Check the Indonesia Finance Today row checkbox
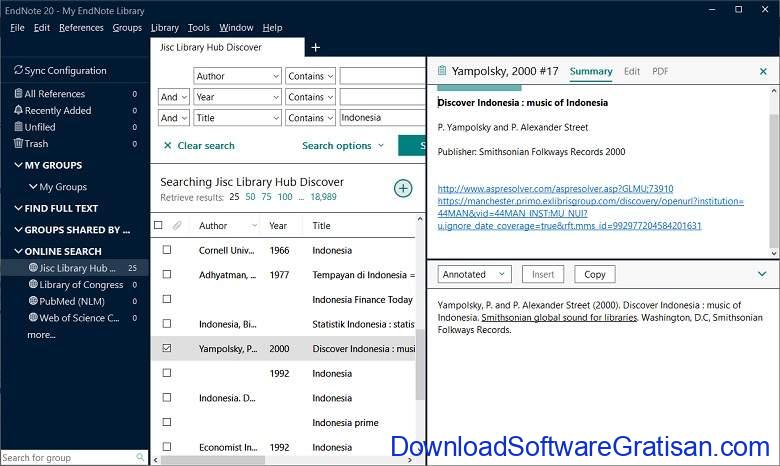This screenshot has width=780, height=466. point(167,299)
